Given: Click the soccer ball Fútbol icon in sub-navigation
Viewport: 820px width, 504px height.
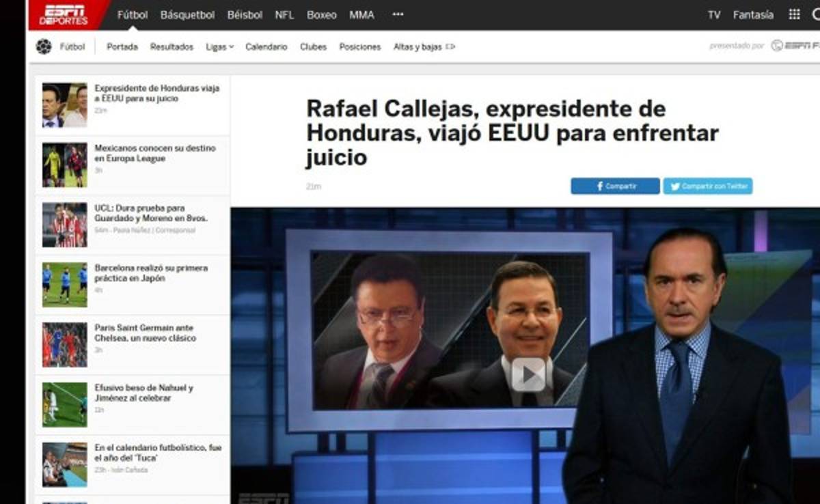Looking at the screenshot, I should point(45,47).
